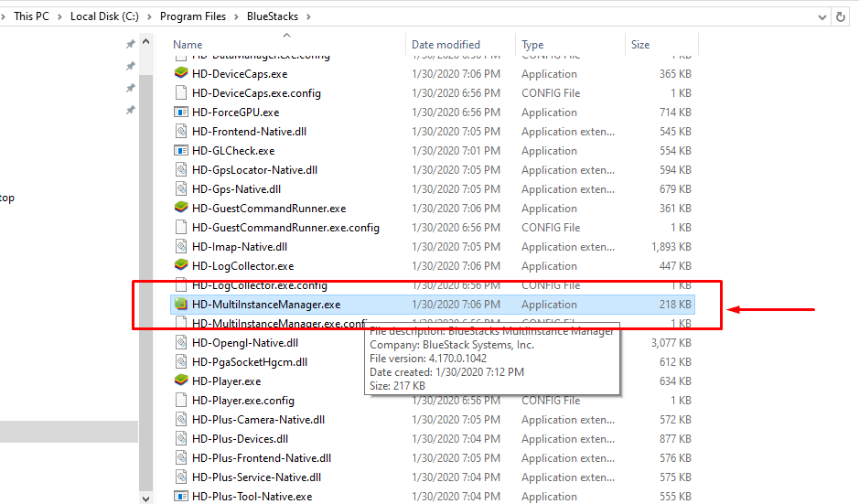Select the file name HD-PgaSocketHgcm.dll

(x=249, y=361)
